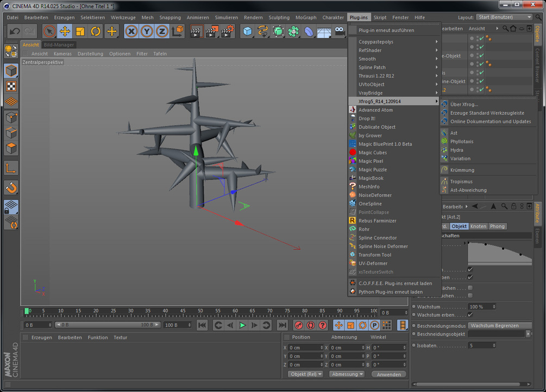
Task: Choose Tropismus from Xfrog submenu
Action: pyautogui.click(x=461, y=181)
